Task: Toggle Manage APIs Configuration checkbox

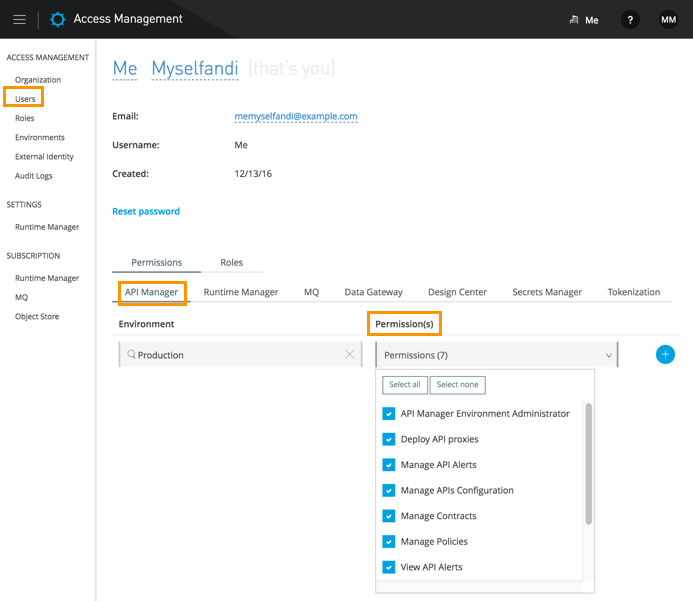Action: [x=388, y=491]
